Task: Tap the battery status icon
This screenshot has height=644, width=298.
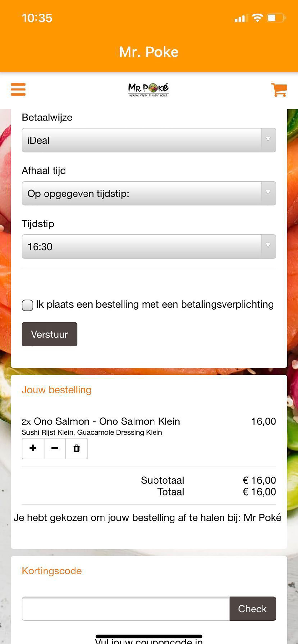Action: pyautogui.click(x=276, y=18)
